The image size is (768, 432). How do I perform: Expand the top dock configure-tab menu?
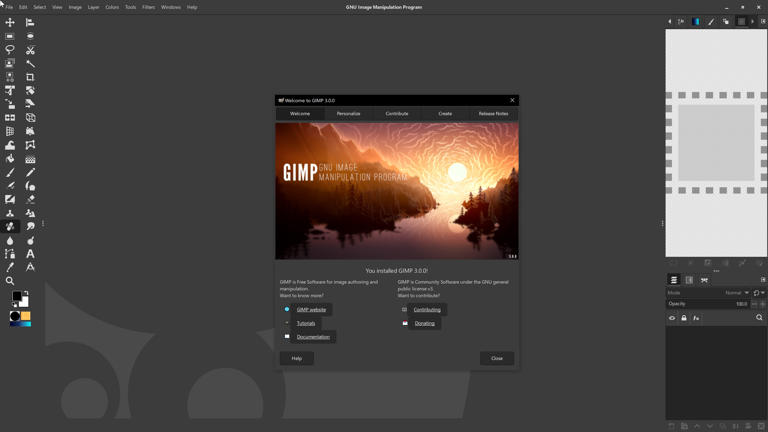point(762,21)
